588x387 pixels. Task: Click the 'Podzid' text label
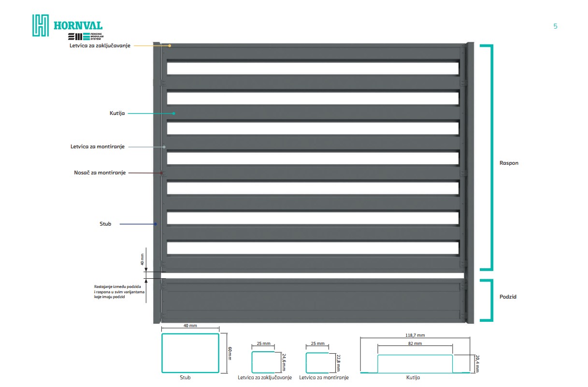tap(508, 297)
